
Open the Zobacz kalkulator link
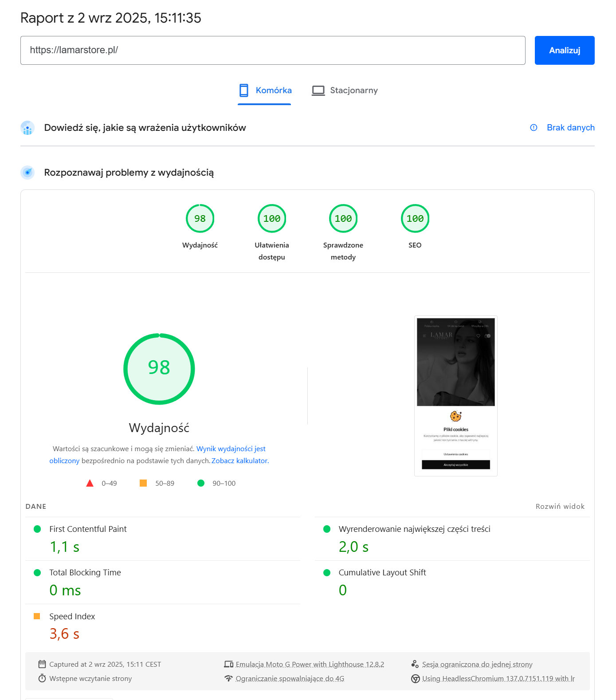[x=240, y=461]
